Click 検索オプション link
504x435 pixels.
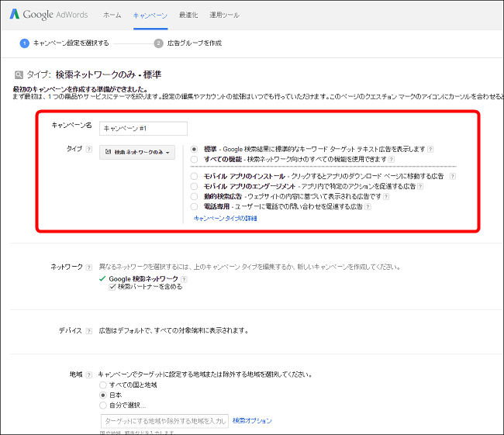click(252, 420)
